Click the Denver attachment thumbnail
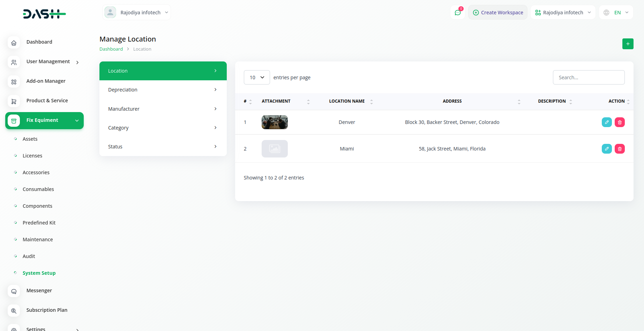This screenshot has width=644, height=331. [275, 122]
